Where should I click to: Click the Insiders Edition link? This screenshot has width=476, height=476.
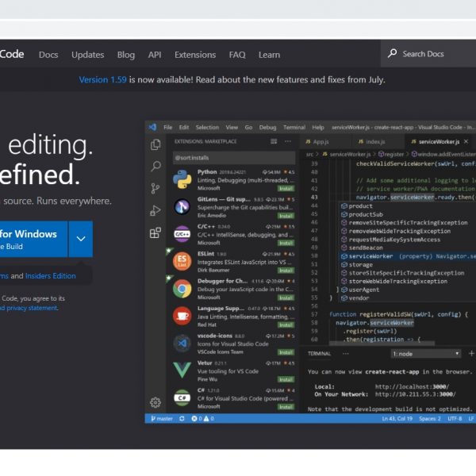51,276
